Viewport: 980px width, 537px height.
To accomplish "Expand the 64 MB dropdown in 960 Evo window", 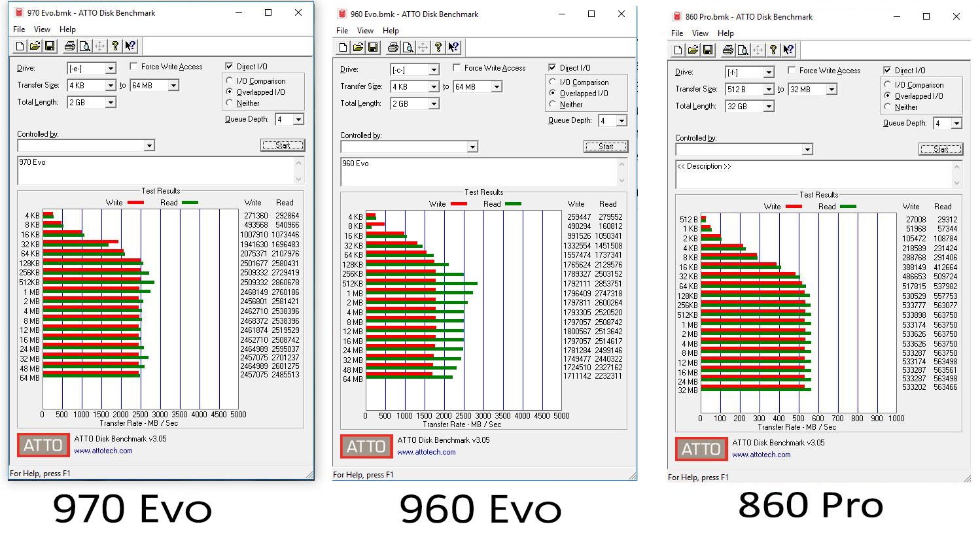I will pos(497,87).
